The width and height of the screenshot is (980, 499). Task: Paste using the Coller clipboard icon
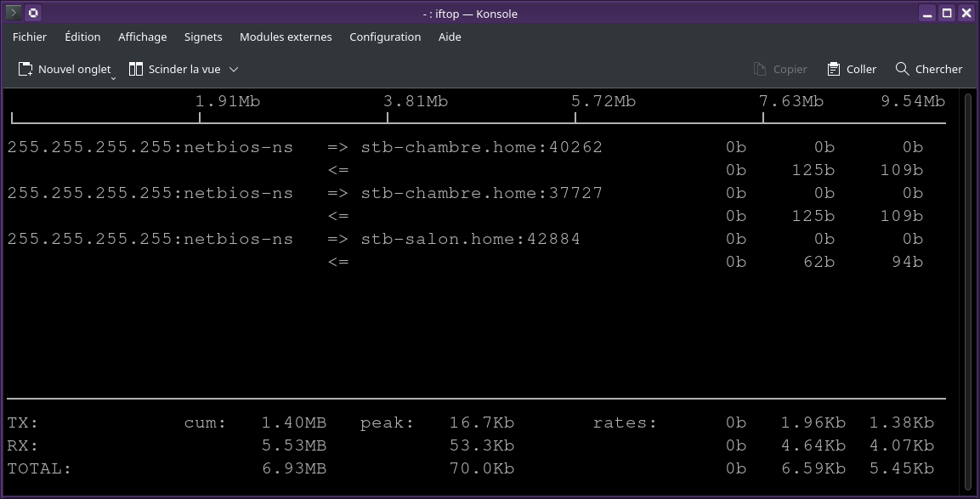coord(833,69)
